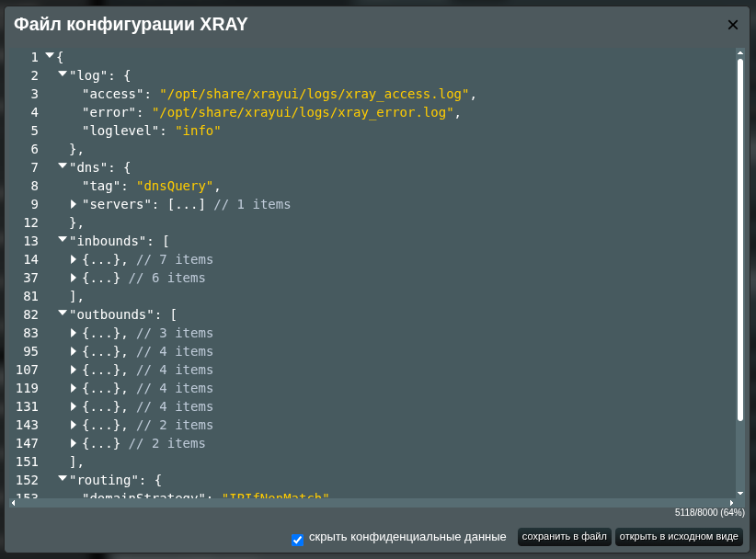Expand the "servers" array on line 9
This screenshot has height=559, width=756.
(74, 204)
